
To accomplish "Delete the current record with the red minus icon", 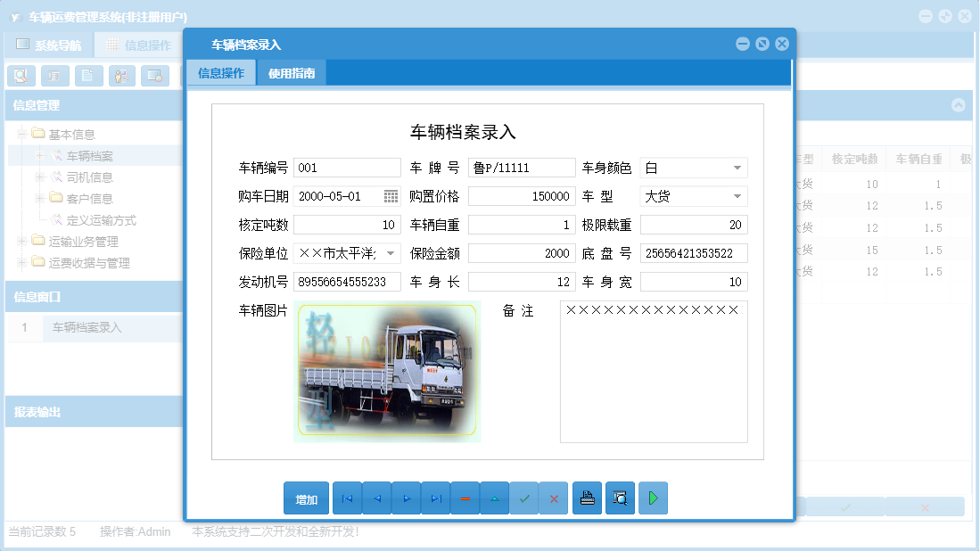I will click(465, 498).
